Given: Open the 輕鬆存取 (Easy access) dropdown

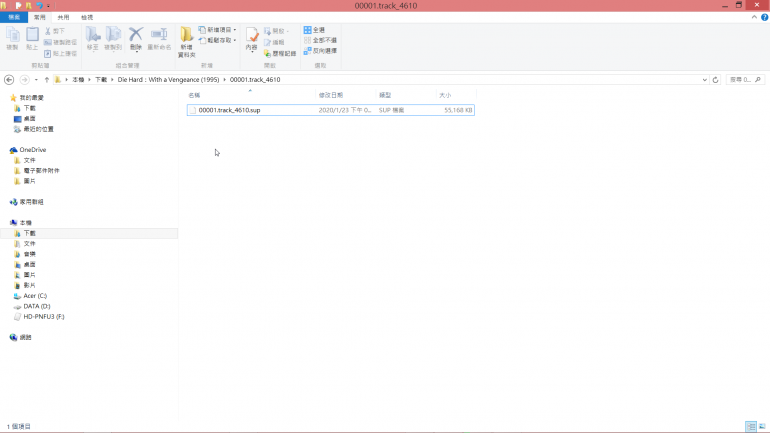Looking at the screenshot, I should pyautogui.click(x=218, y=40).
